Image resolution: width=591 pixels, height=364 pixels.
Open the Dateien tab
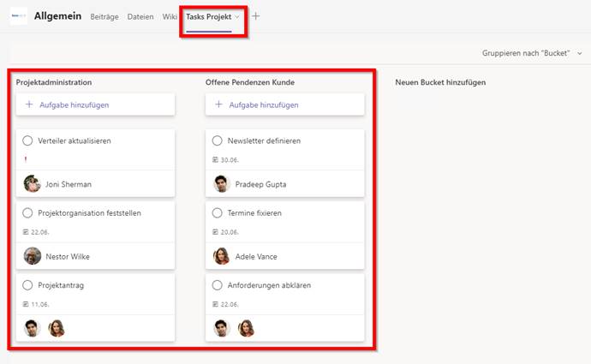pyautogui.click(x=140, y=16)
